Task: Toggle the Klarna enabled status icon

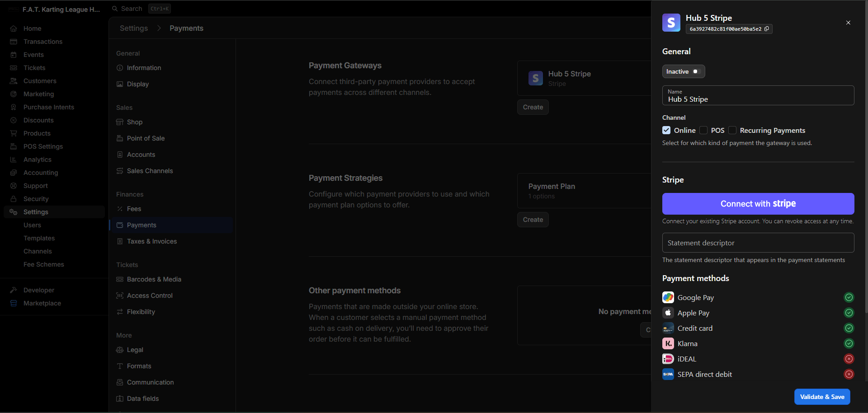Action: (x=849, y=343)
